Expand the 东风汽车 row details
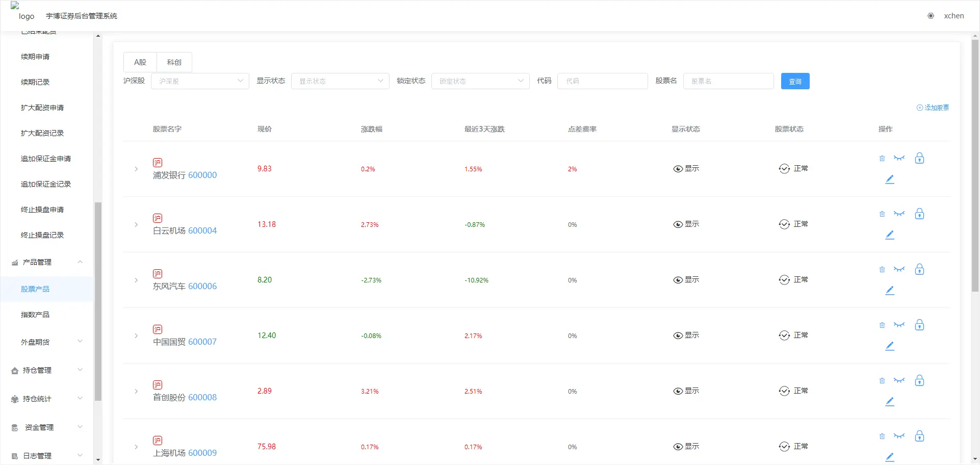This screenshot has height=465, width=980. pyautogui.click(x=136, y=280)
